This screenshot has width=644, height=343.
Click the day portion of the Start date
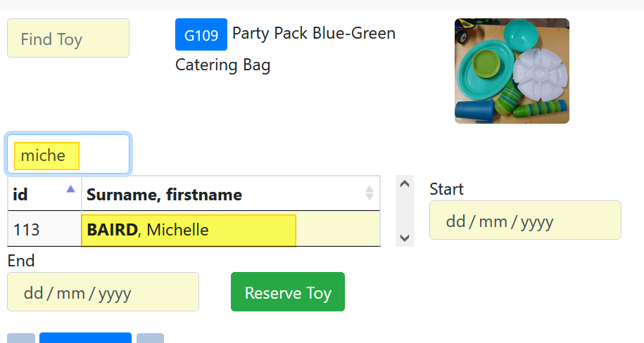456,221
